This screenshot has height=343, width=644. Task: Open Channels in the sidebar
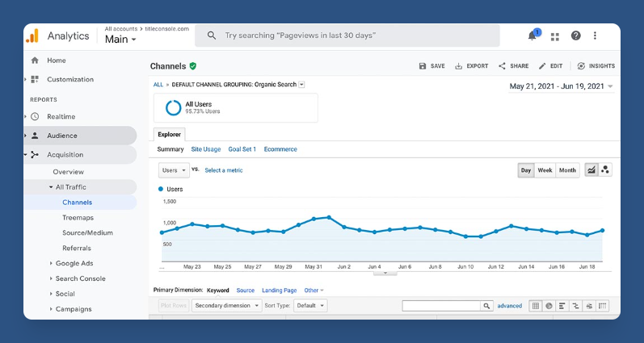78,203
